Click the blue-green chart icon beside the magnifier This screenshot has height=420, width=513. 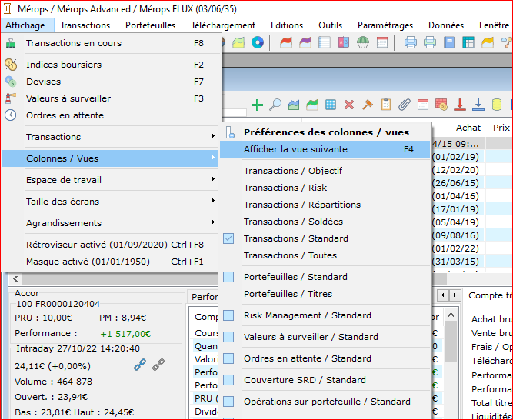point(294,105)
